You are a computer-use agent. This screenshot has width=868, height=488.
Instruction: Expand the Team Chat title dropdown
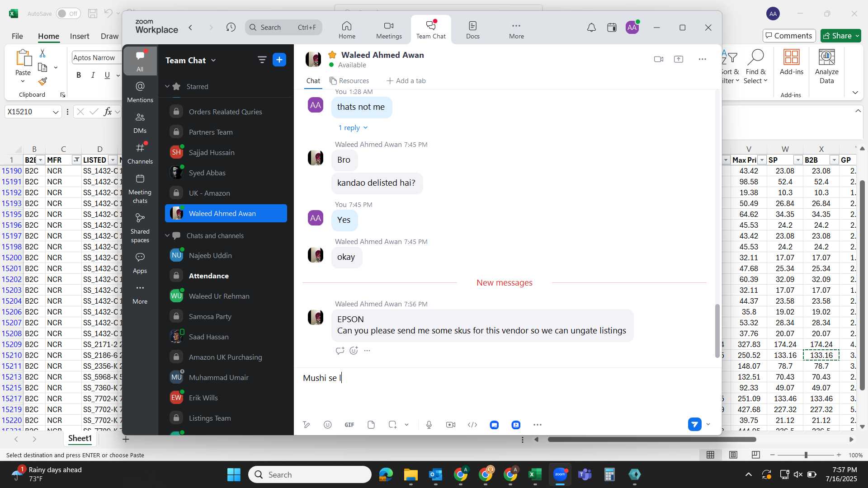tap(213, 60)
